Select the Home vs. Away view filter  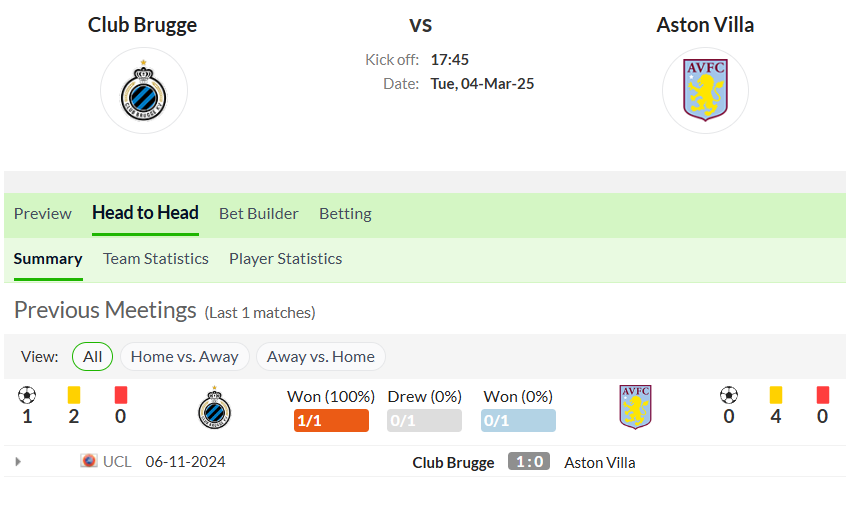185,357
